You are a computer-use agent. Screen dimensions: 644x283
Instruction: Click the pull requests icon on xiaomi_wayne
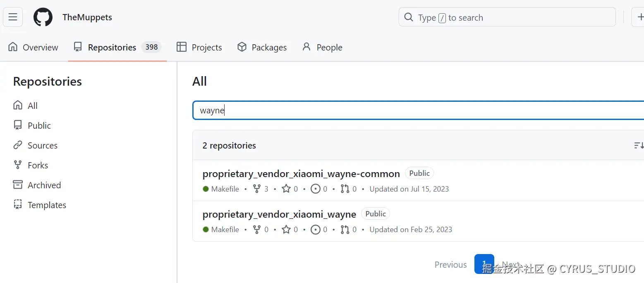tap(345, 230)
